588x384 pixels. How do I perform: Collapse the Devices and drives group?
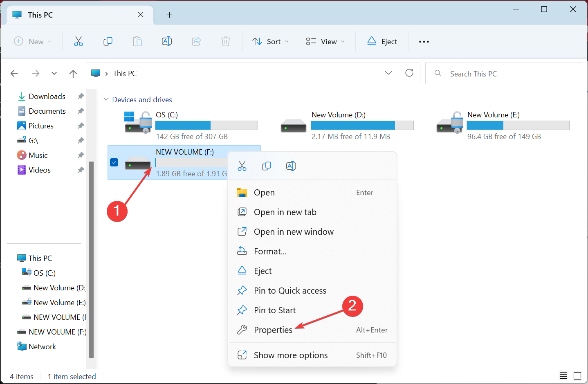(106, 99)
